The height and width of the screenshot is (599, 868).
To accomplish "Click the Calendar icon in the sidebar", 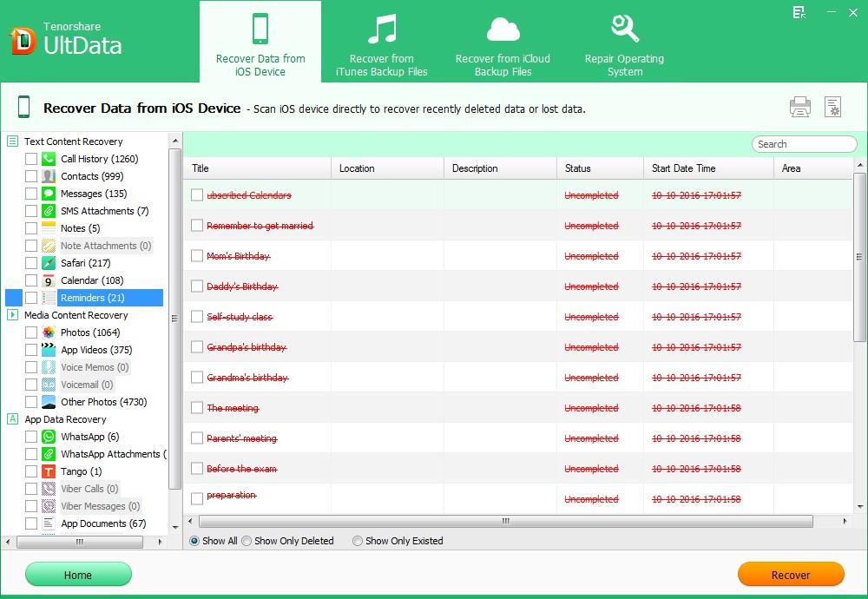I will [46, 280].
